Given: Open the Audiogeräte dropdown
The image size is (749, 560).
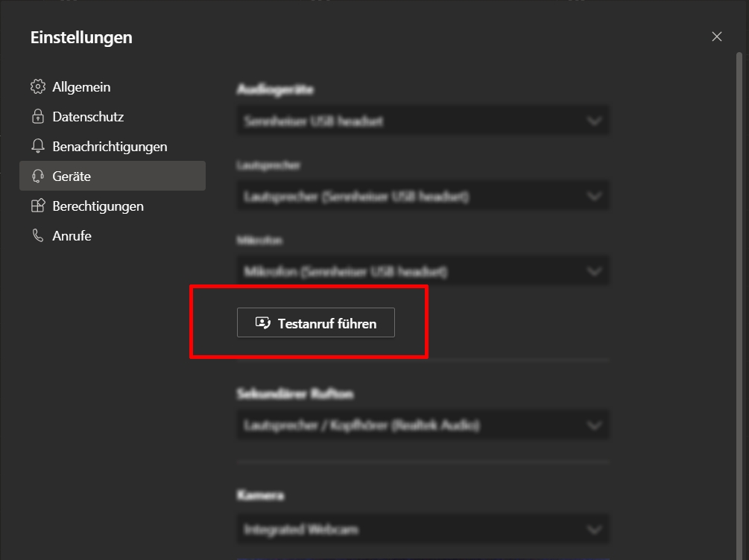Looking at the screenshot, I should [423, 121].
